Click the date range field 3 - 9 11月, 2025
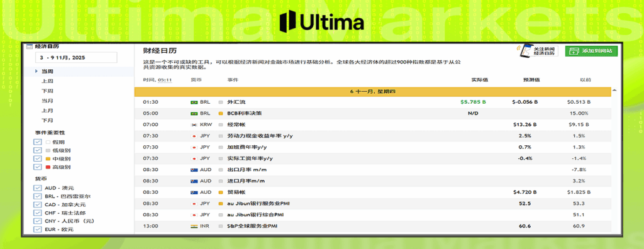Image resolution: width=644 pixels, height=249 pixels. tap(76, 57)
